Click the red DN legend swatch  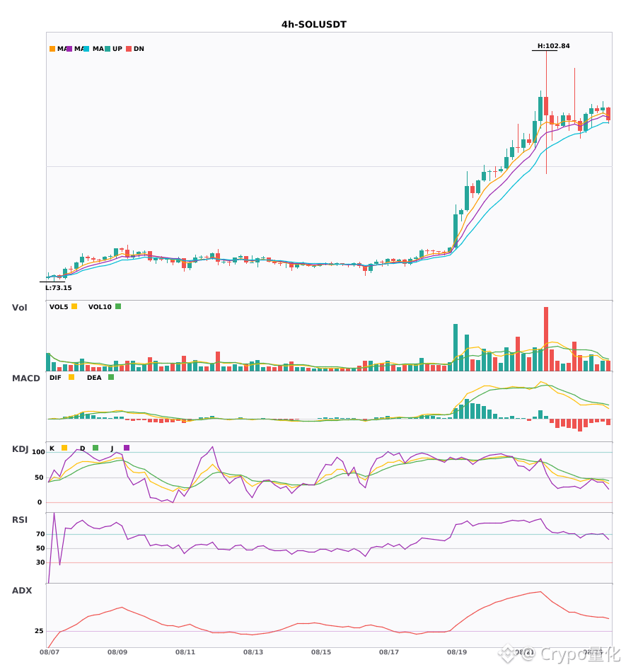tap(129, 49)
